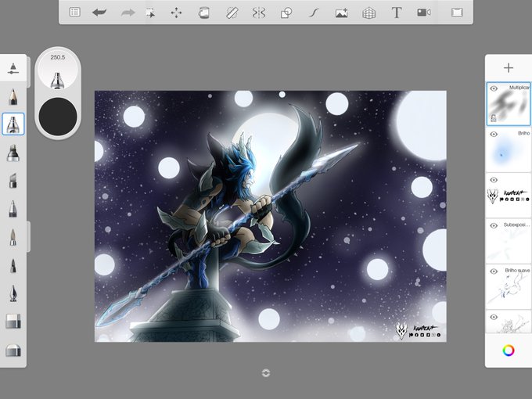
Task: Add a new layer with plus
Action: tap(509, 68)
